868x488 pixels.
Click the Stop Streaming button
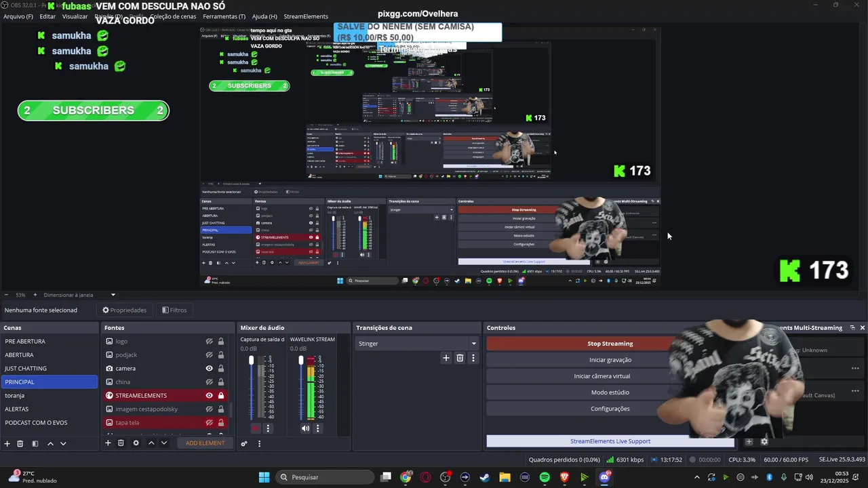(x=610, y=344)
